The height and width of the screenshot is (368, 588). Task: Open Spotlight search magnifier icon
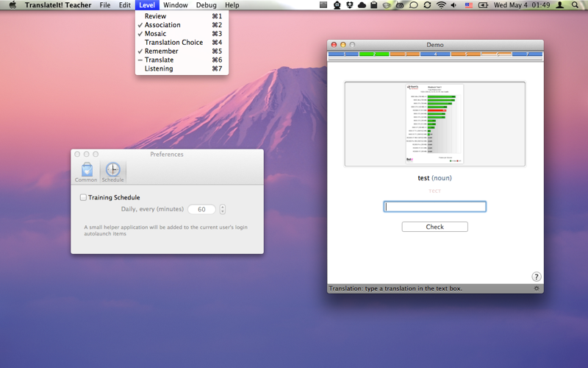[575, 5]
